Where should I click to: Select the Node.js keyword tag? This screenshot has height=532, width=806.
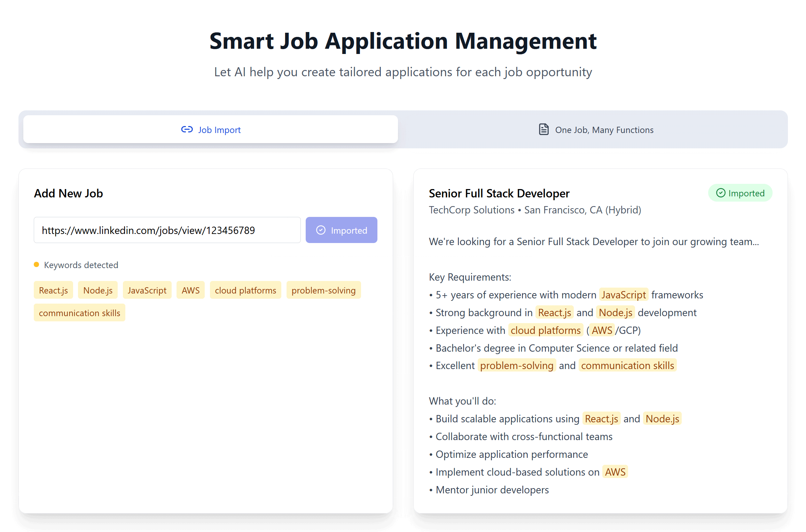[98, 290]
